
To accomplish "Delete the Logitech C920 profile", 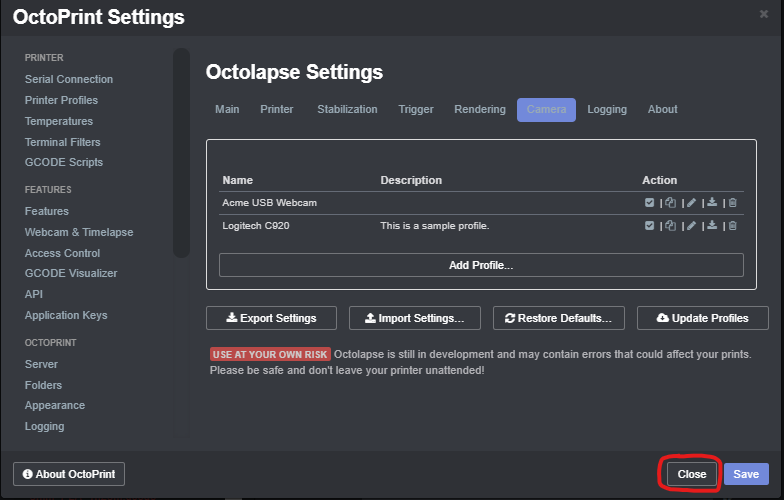I will (732, 226).
